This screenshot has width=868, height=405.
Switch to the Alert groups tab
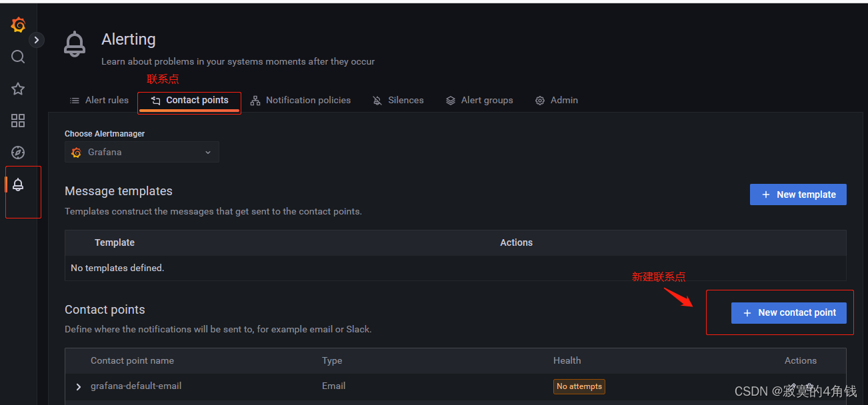pos(479,100)
